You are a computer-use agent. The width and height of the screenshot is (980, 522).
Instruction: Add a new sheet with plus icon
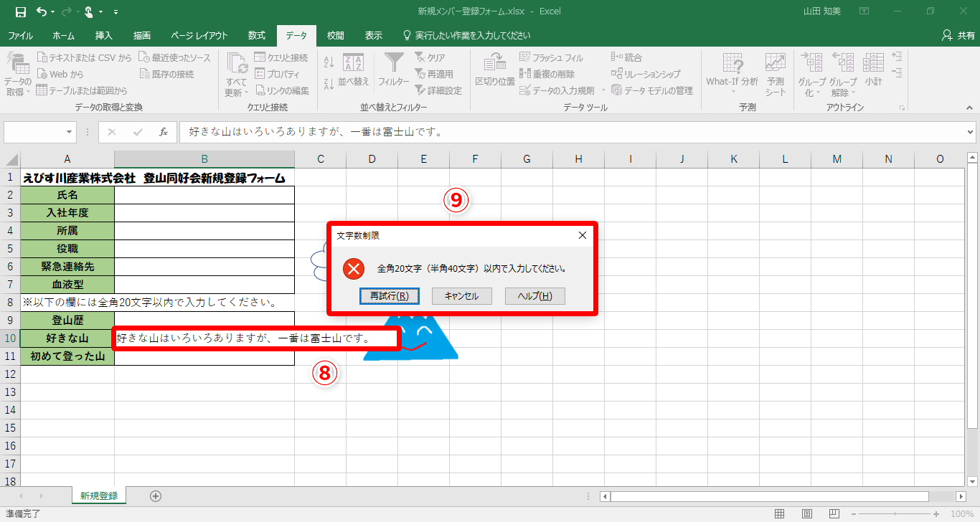coord(156,495)
